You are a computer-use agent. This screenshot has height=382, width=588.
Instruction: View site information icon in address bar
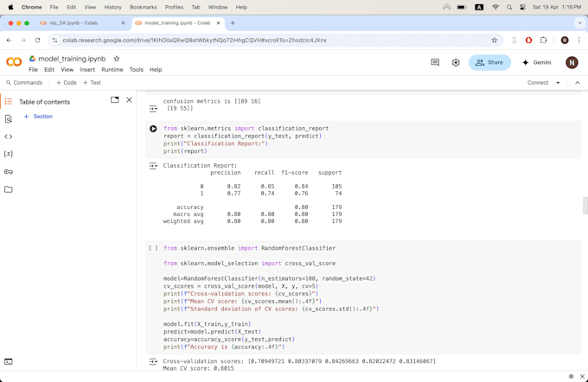[54, 40]
